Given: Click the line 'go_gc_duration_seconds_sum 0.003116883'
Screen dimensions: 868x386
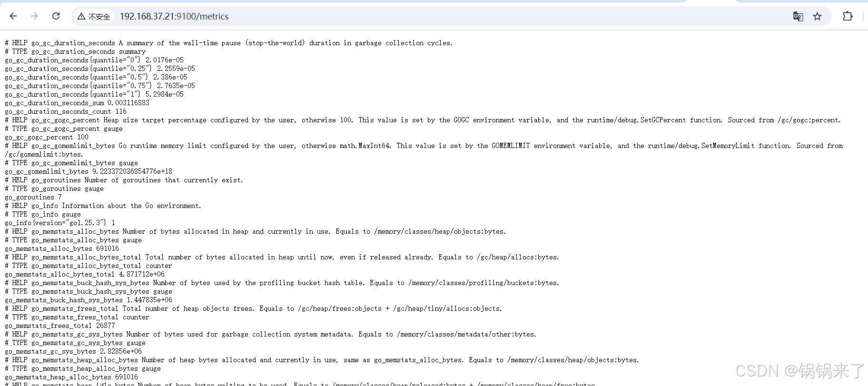Looking at the screenshot, I should [77, 103].
